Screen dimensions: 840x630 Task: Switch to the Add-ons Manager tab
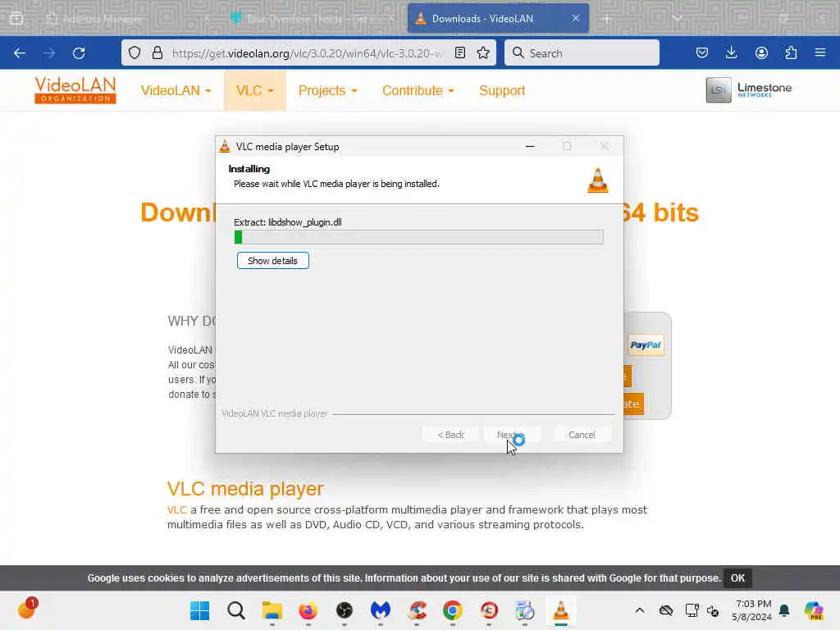[126, 19]
